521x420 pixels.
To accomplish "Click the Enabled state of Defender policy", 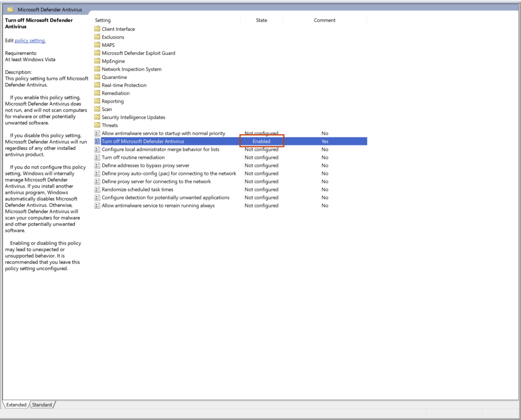I will tap(262, 141).
